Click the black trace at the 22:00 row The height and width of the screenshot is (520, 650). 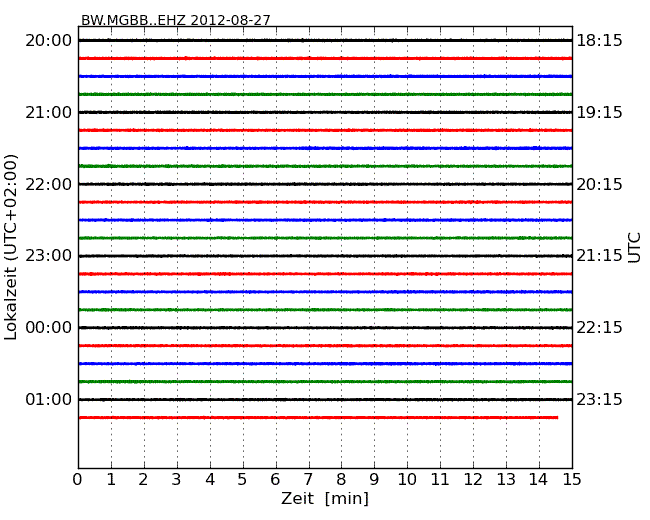click(x=325, y=184)
